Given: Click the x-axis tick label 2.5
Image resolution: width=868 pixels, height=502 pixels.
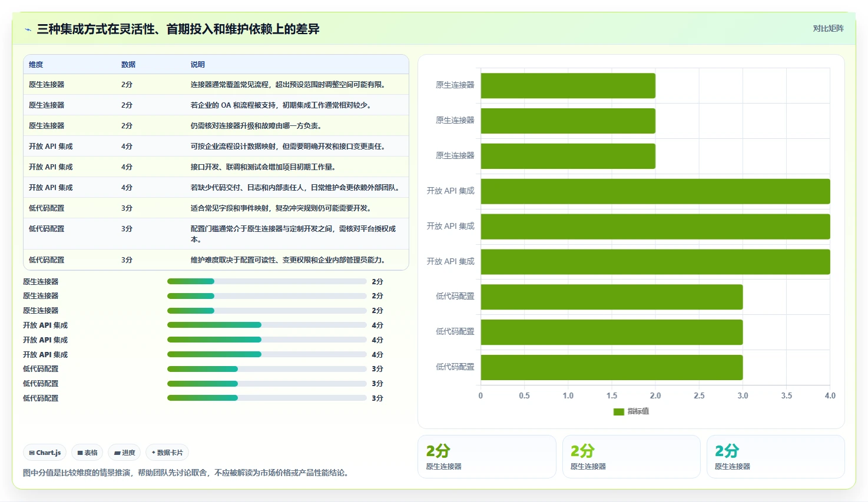Looking at the screenshot, I should click(x=699, y=396).
